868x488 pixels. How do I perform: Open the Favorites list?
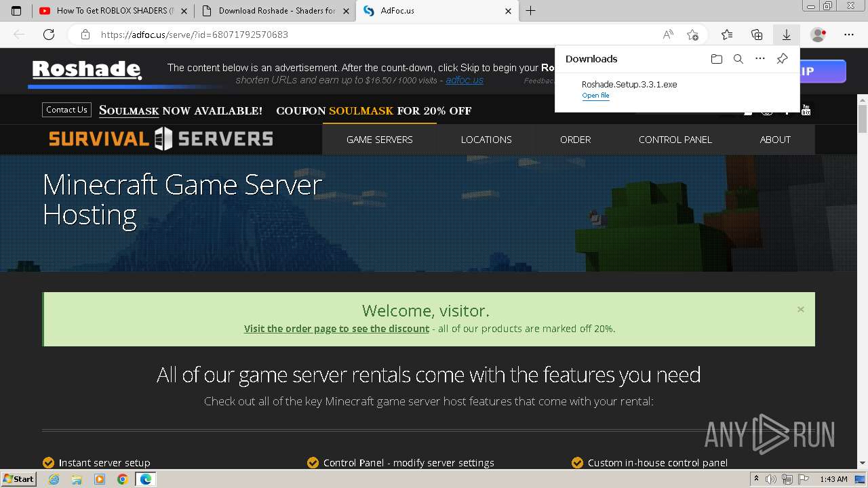[727, 35]
